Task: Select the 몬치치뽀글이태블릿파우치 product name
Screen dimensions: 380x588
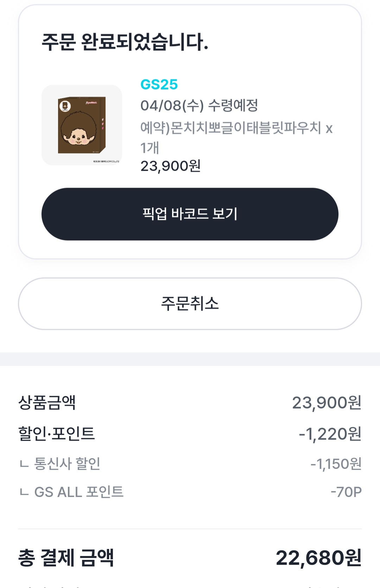Action: tap(231, 128)
